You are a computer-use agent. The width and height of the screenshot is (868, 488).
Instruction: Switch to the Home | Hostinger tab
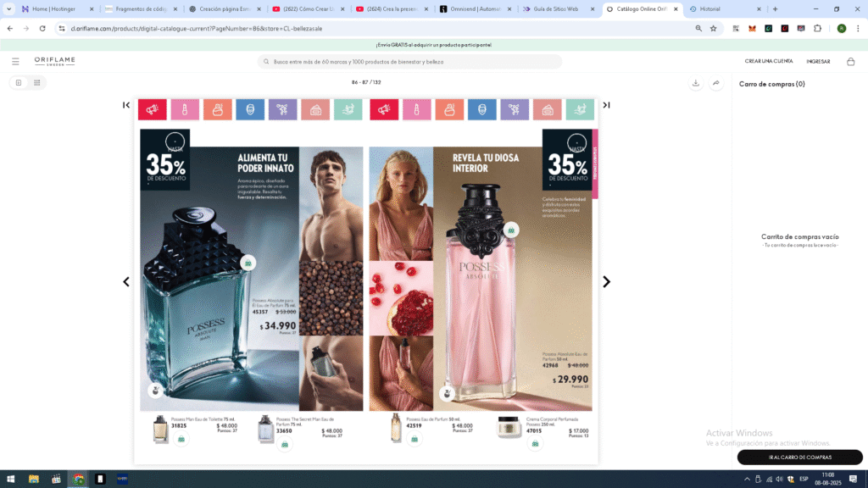pos(58,8)
